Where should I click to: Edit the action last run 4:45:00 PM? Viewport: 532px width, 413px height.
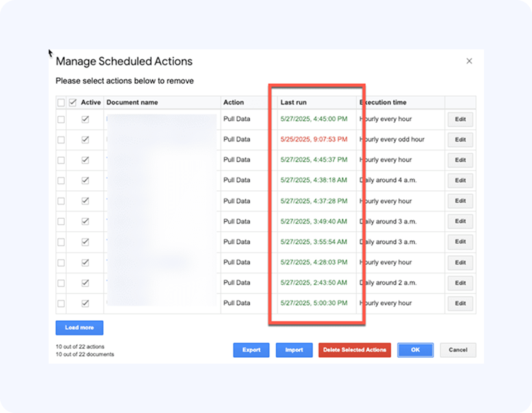[x=460, y=119]
